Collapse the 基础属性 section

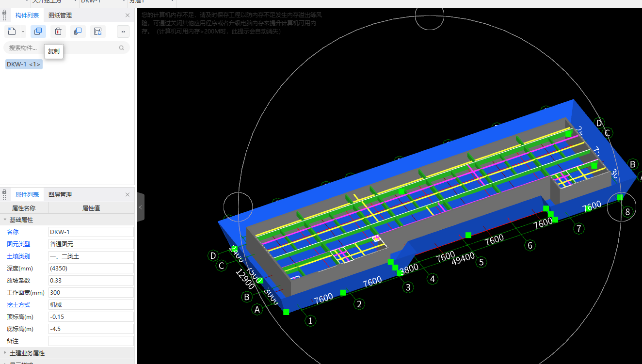[x=5, y=220]
